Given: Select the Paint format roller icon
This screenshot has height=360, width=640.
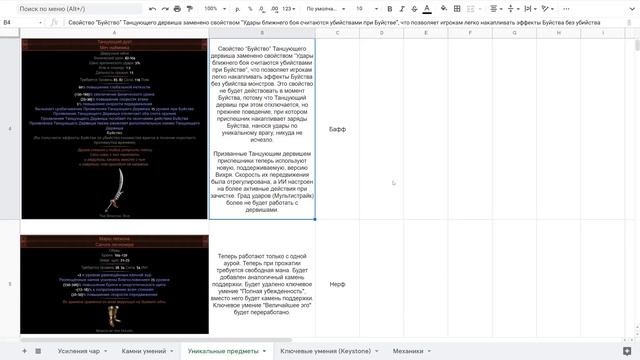Looking at the screenshot, I should (x=190, y=9).
